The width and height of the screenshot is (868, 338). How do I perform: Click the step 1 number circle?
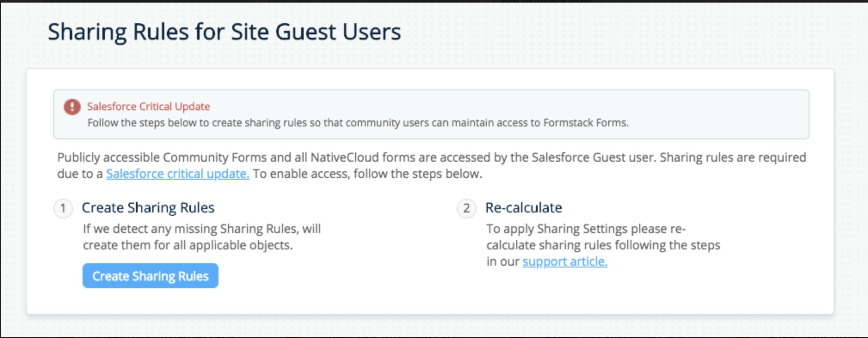[63, 209]
